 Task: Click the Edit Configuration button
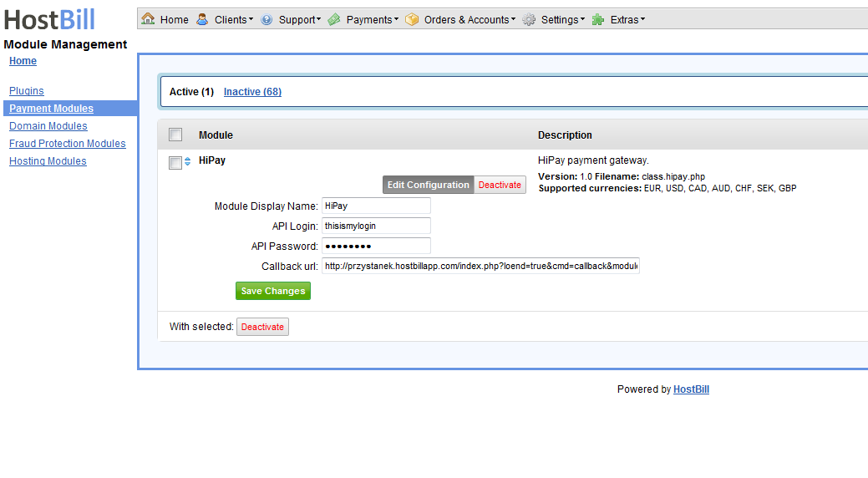click(428, 185)
